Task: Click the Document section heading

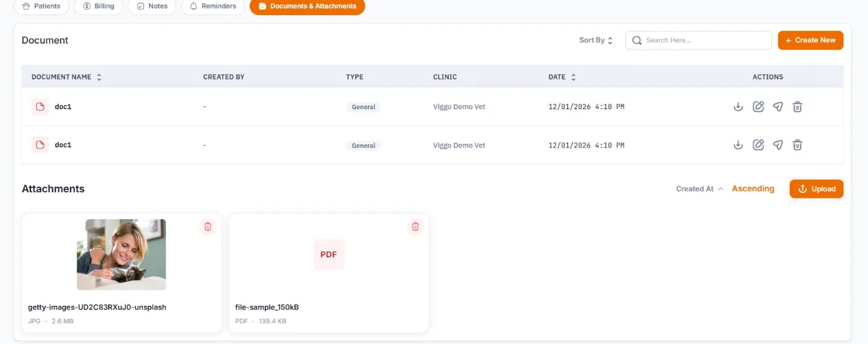Action: tap(45, 41)
